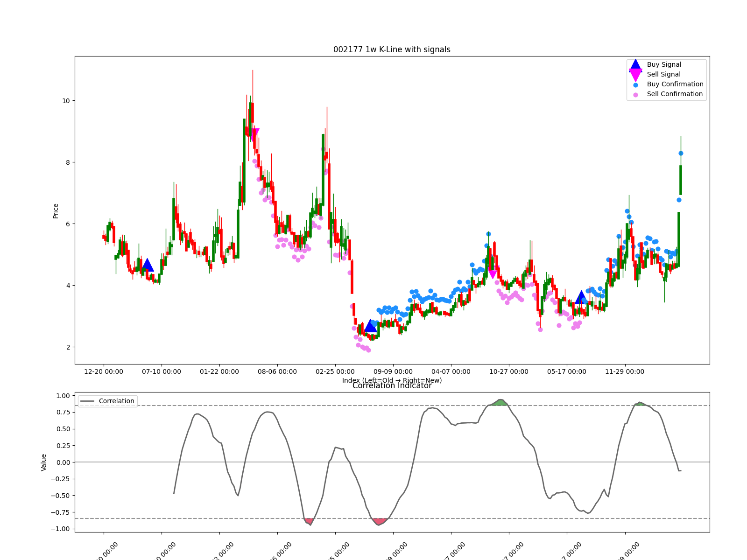Select the 'Sell Confirmation' legend label
747x560 pixels.
[675, 94]
